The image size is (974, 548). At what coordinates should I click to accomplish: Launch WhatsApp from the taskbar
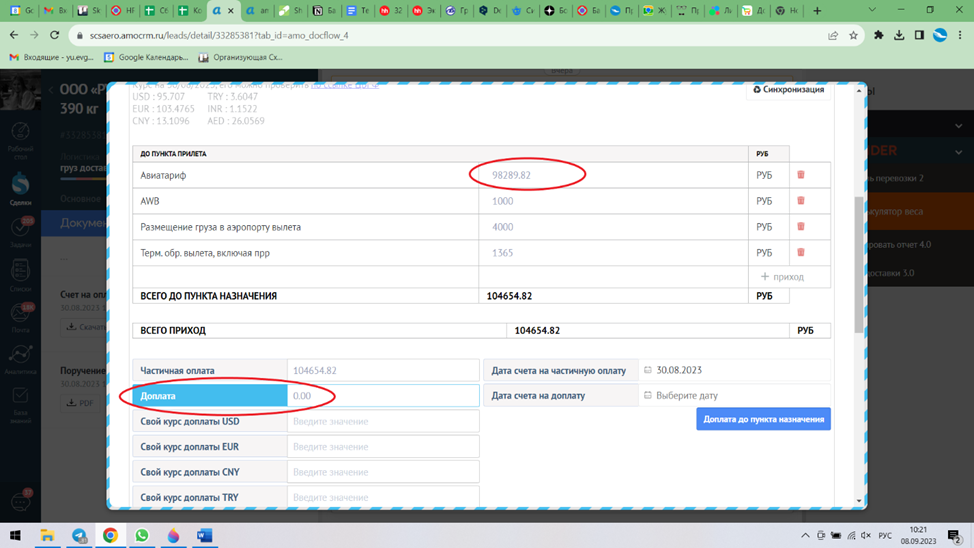pos(142,536)
